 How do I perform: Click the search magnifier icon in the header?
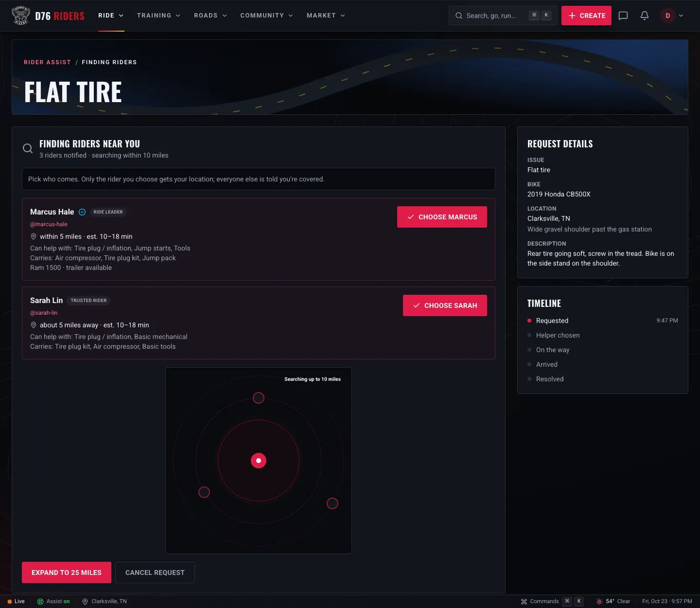[x=459, y=16]
